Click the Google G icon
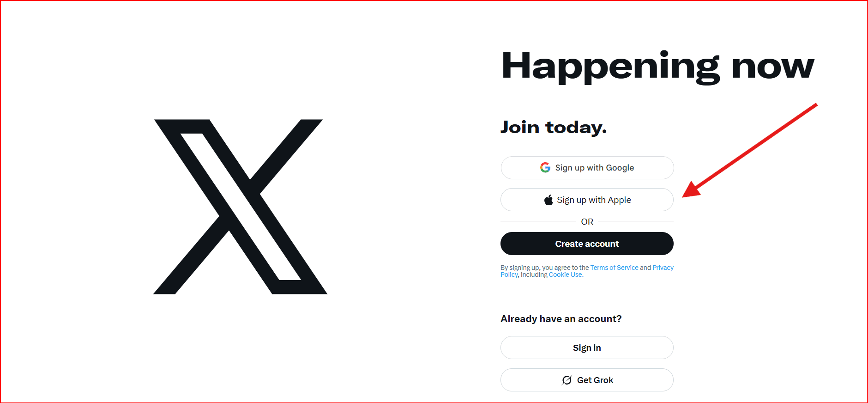This screenshot has width=868, height=403. pyautogui.click(x=545, y=167)
